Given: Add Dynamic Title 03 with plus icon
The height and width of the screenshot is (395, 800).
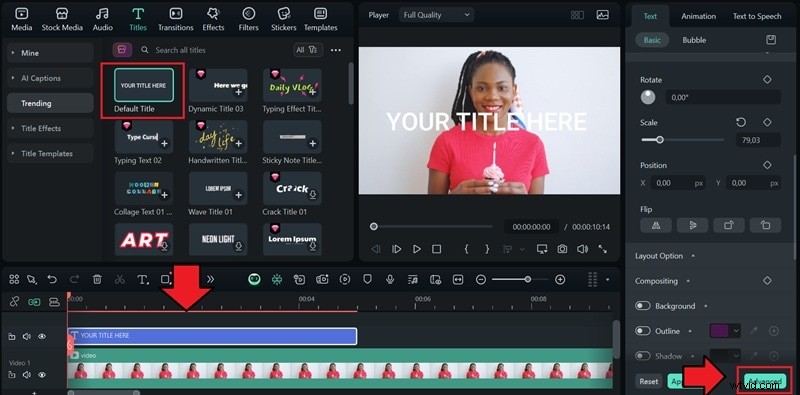Looking at the screenshot, I should pyautogui.click(x=239, y=92).
